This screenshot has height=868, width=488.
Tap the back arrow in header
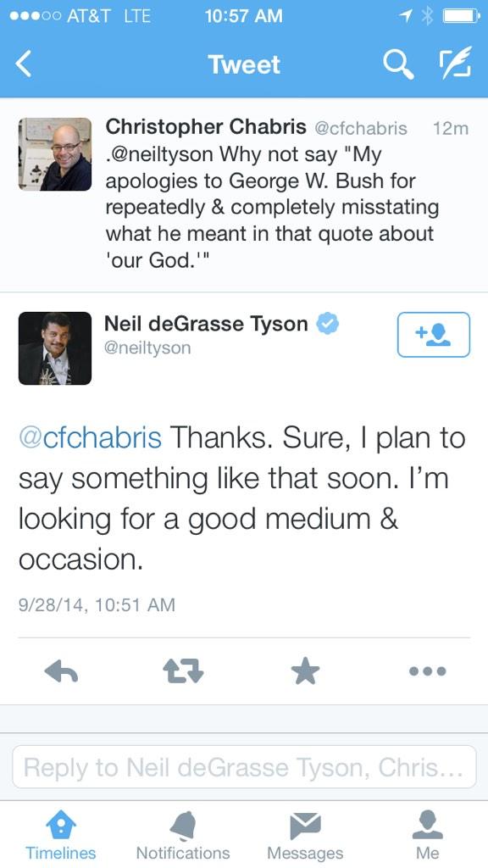click(23, 64)
